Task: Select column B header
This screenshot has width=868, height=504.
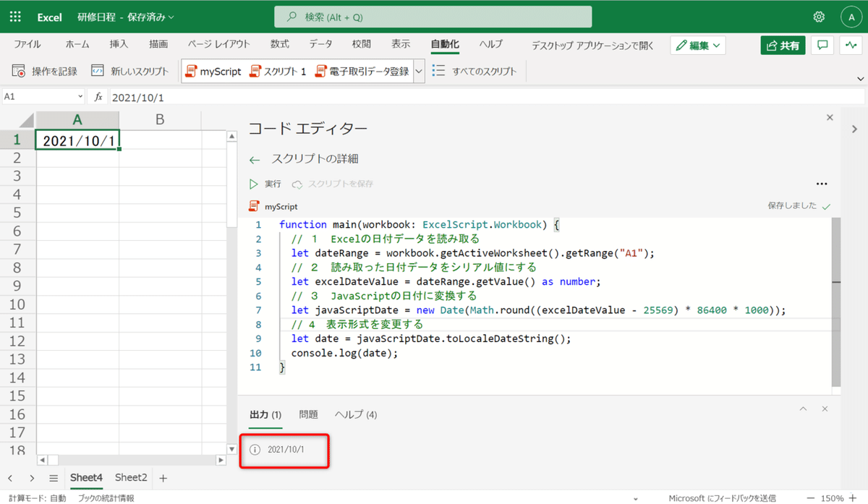Action: point(161,119)
